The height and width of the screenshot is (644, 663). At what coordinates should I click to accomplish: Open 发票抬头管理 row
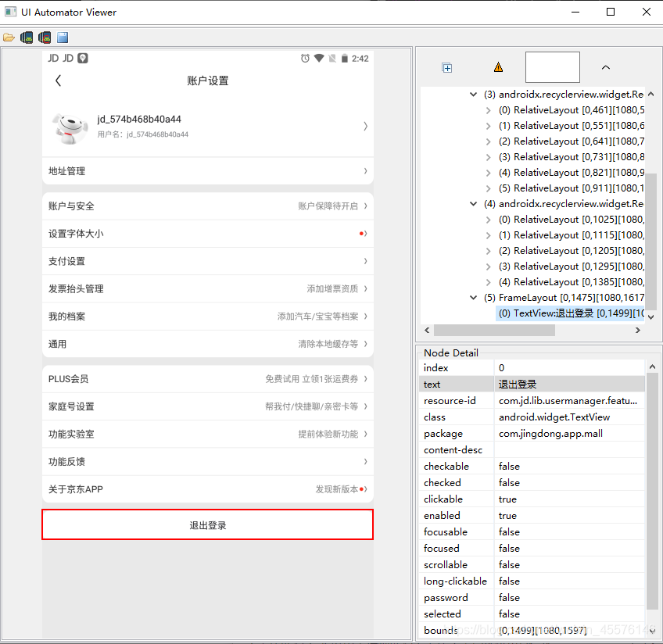(208, 288)
